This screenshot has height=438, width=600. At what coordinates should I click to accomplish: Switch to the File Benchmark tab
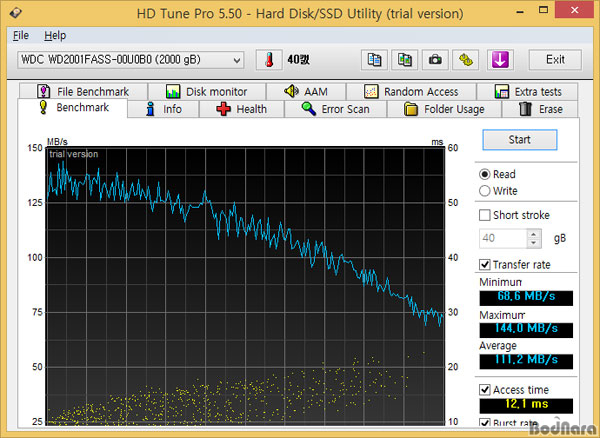click(x=83, y=91)
